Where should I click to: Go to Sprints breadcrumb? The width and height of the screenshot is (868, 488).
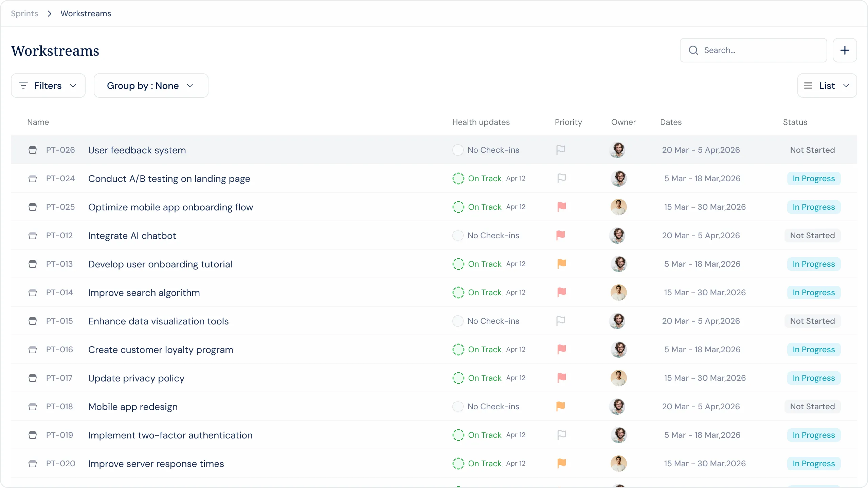tap(24, 14)
